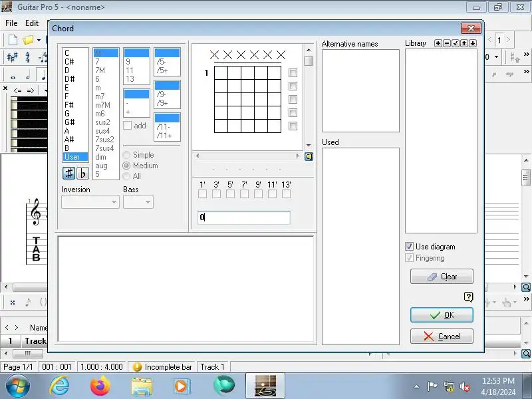The width and height of the screenshot is (532, 399).
Task: Select sharp notation button in Chord dialog
Action: pyautogui.click(x=69, y=174)
